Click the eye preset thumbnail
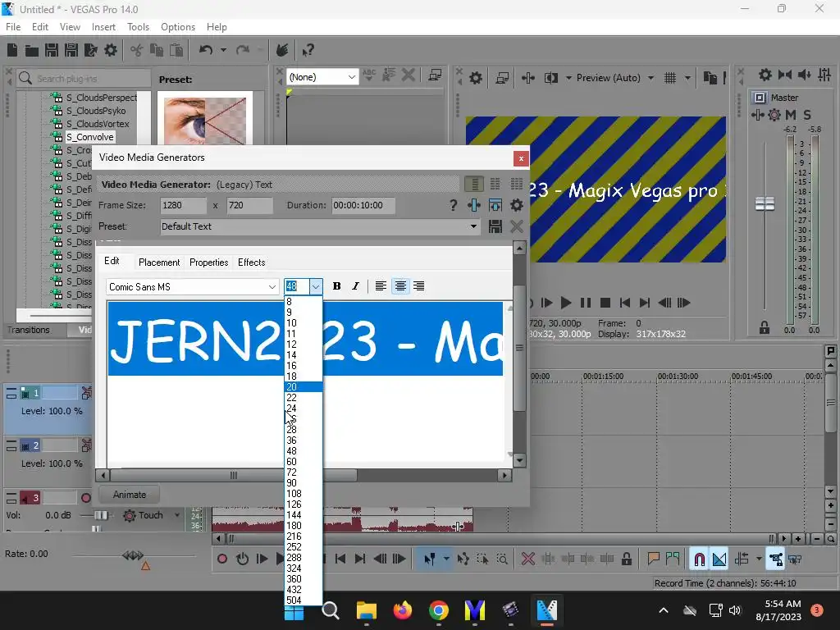 (x=205, y=121)
